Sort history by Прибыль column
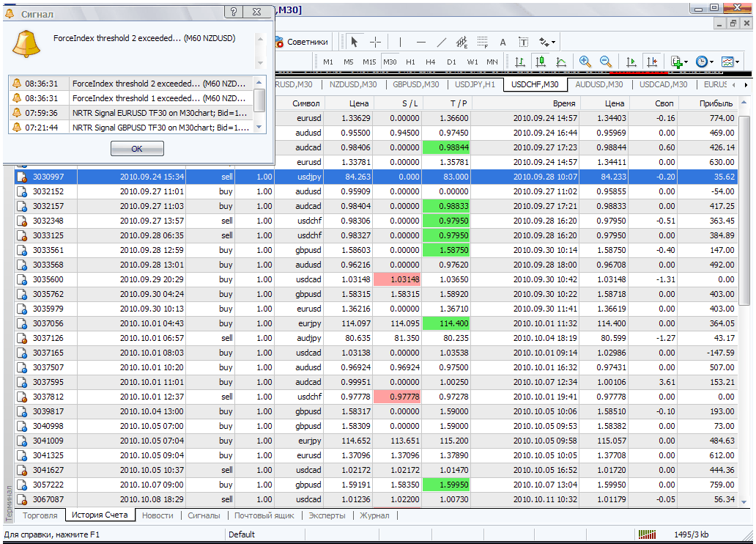Image resolution: width=756 pixels, height=544 pixels. click(707, 103)
